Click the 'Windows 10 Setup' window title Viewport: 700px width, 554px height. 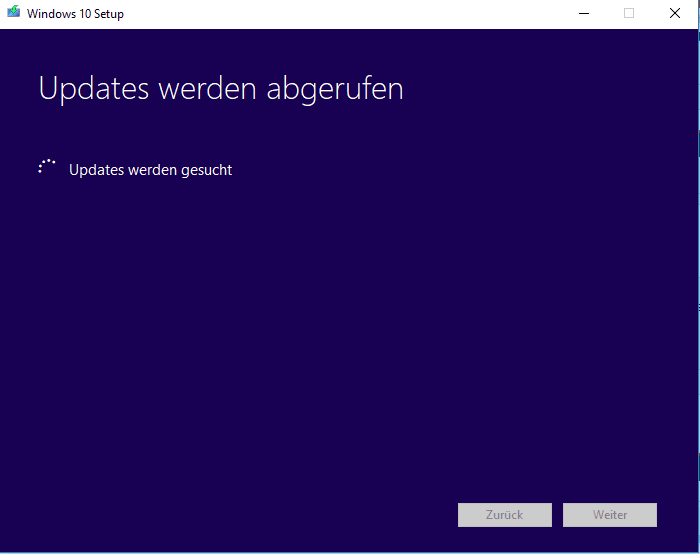pos(75,14)
